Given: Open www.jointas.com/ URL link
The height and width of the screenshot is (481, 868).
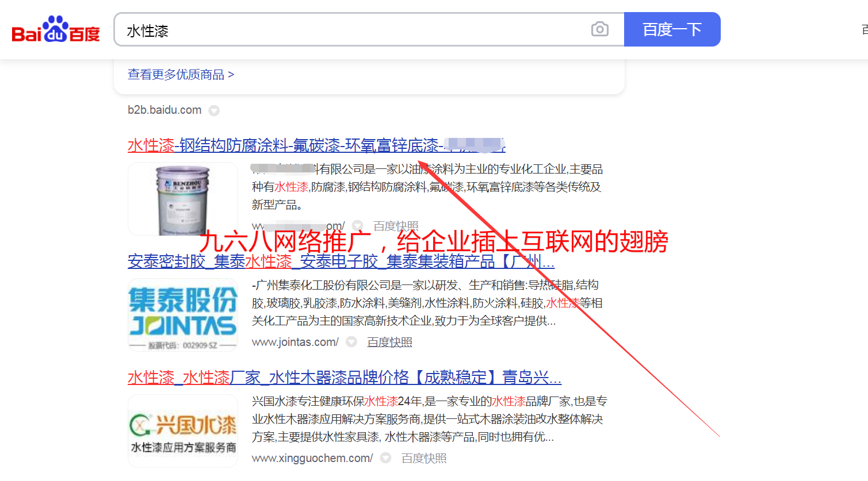Looking at the screenshot, I should point(295,342).
